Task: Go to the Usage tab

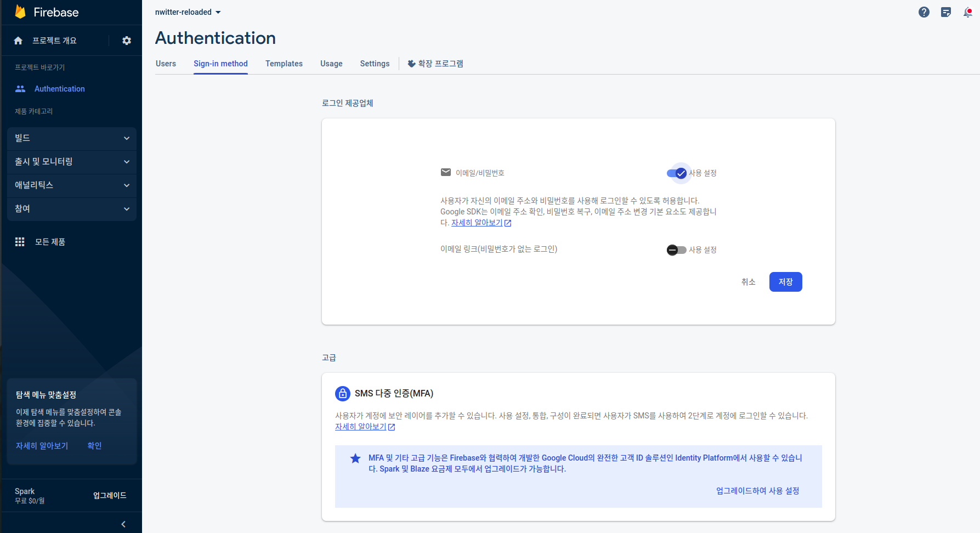Action: coord(331,64)
